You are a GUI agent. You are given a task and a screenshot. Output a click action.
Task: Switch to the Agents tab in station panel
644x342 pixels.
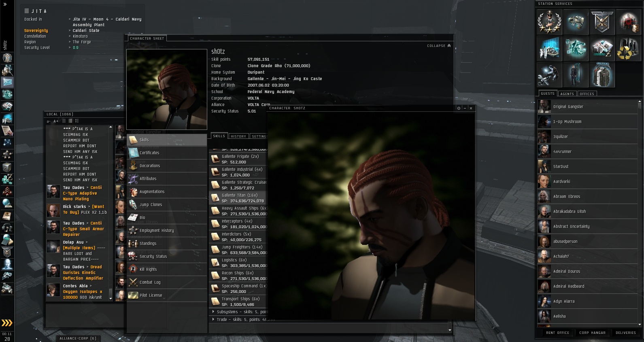pyautogui.click(x=567, y=93)
